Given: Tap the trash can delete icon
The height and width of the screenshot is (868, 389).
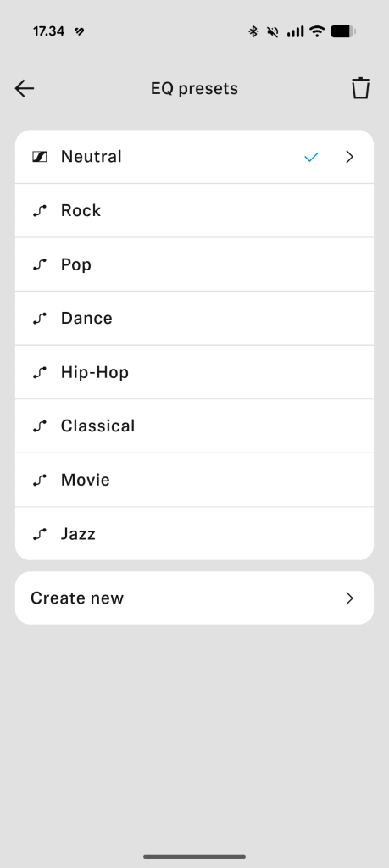Looking at the screenshot, I should tap(360, 88).
